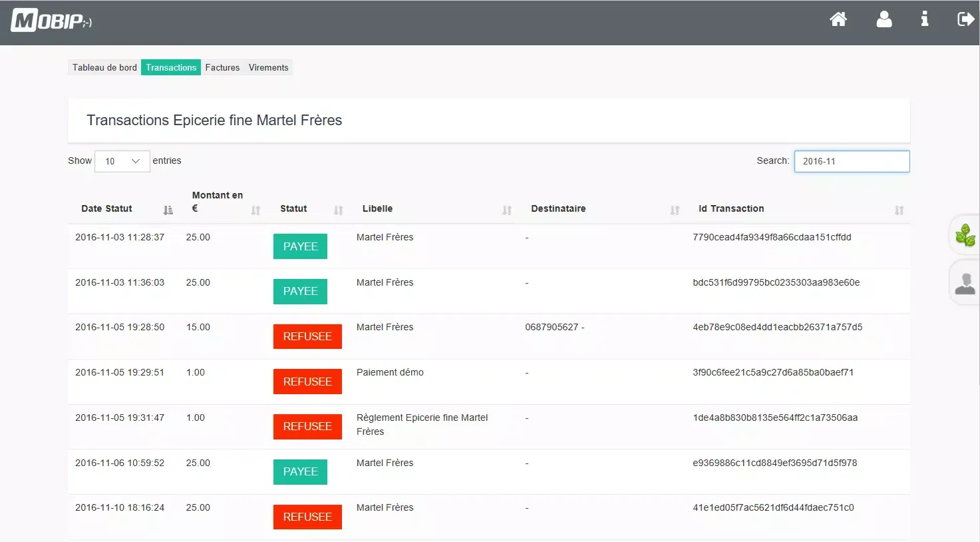This screenshot has width=980, height=542.
Task: Click REFUSEE status for 19:28:50 transaction
Action: [307, 336]
